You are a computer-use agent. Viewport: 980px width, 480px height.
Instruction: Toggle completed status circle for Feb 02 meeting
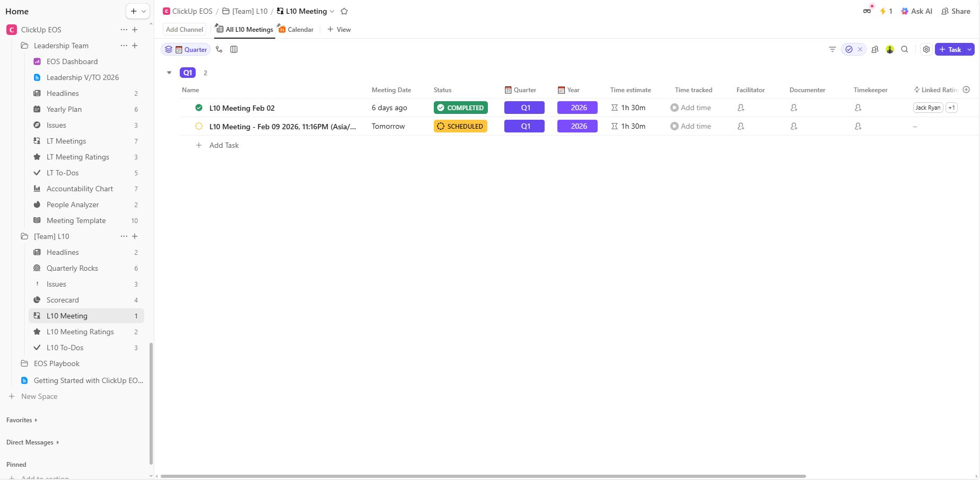click(x=199, y=108)
